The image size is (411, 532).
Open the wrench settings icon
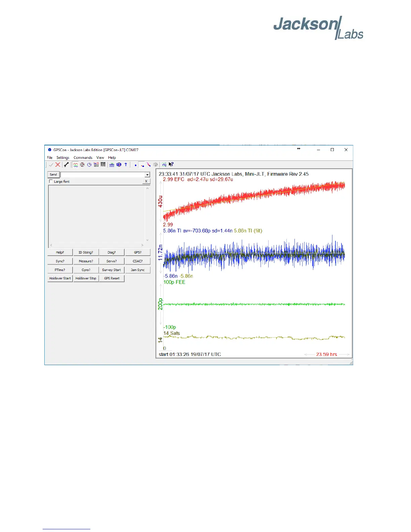coord(66,165)
